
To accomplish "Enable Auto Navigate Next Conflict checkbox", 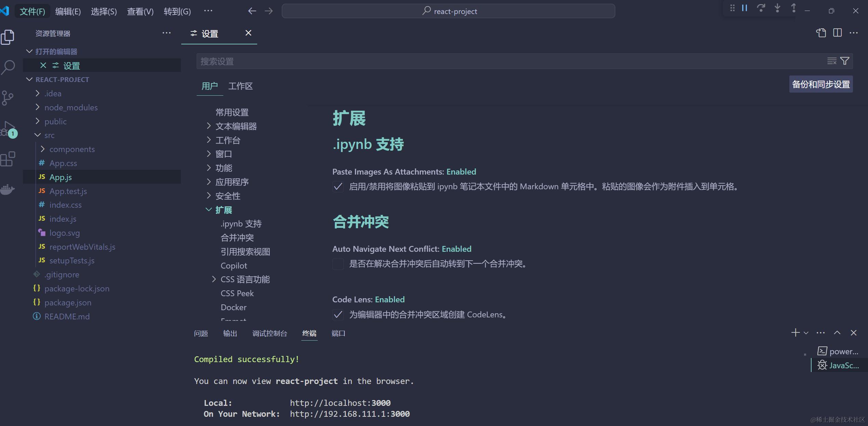I will [x=338, y=264].
